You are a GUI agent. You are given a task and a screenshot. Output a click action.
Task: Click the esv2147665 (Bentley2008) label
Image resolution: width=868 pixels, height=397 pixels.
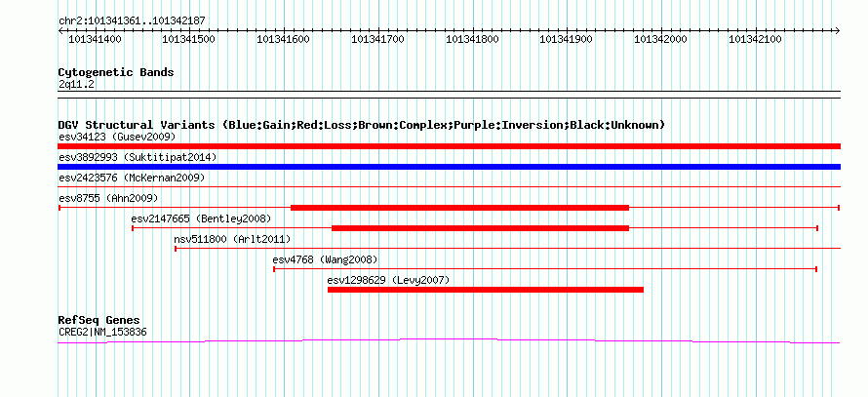(x=202, y=219)
